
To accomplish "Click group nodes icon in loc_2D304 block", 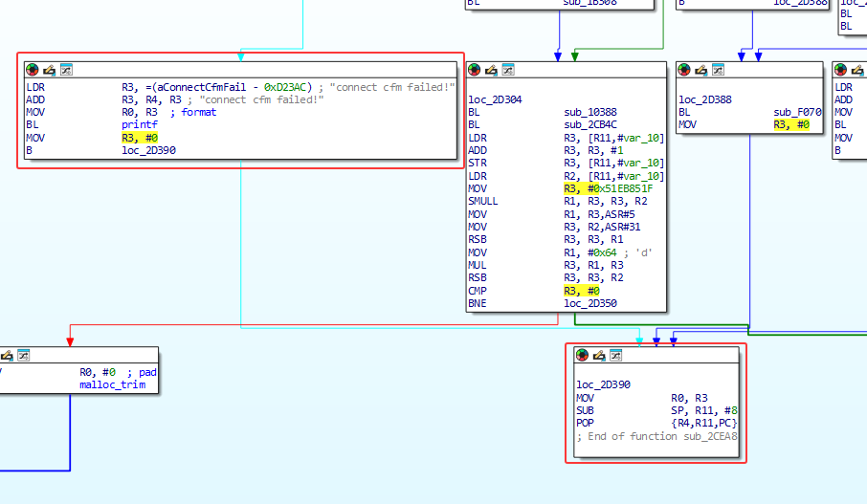I will click(508, 69).
